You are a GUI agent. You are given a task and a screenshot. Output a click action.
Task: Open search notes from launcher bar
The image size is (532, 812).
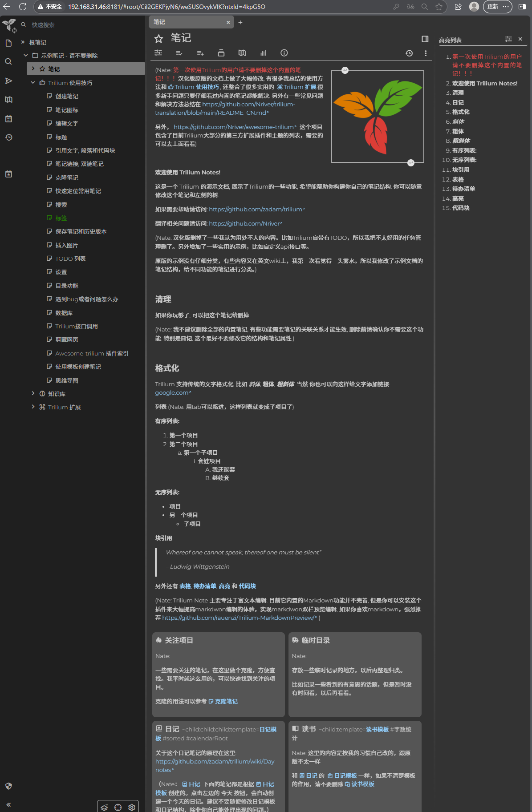tap(8, 62)
